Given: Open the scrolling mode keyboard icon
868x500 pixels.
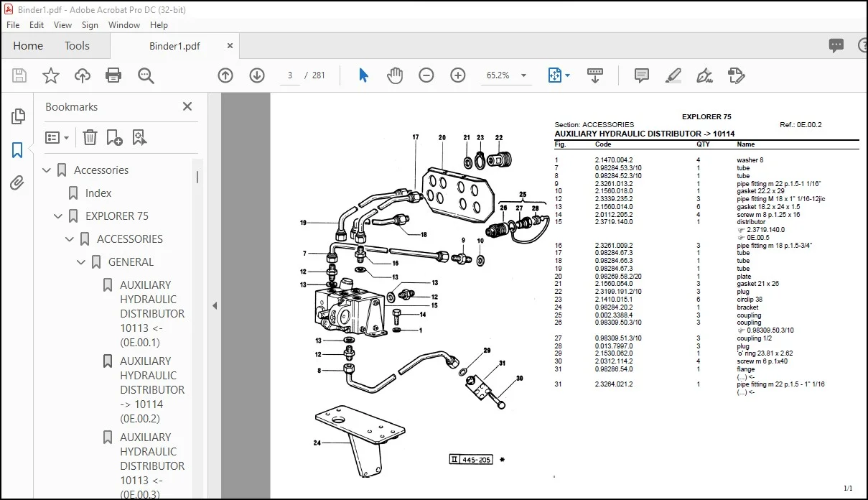Looking at the screenshot, I should [594, 75].
